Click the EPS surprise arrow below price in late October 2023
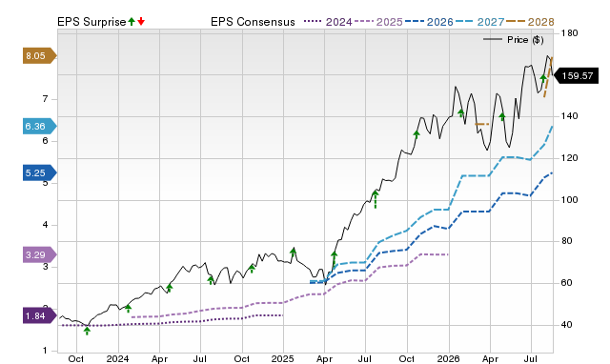This screenshot has height=364, width=610. (x=87, y=331)
